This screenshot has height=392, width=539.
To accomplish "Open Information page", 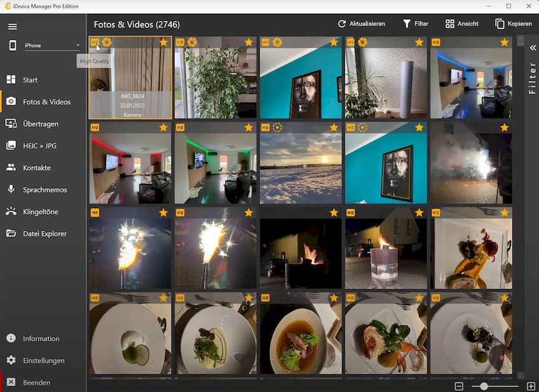I will (x=41, y=339).
